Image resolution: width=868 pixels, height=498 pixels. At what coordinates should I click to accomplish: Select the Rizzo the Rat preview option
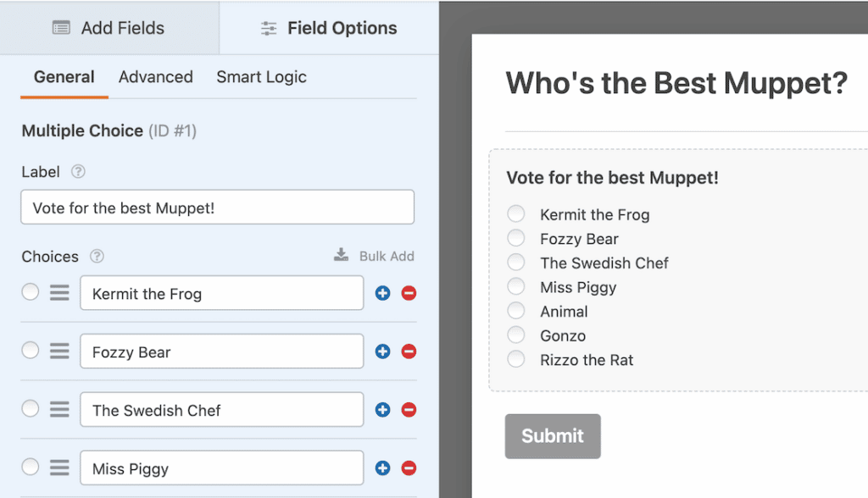516,359
